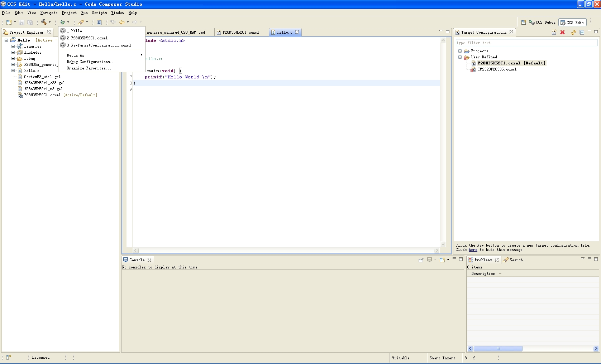The height and width of the screenshot is (364, 601).
Task: Click the type filter text field
Action: tap(526, 43)
